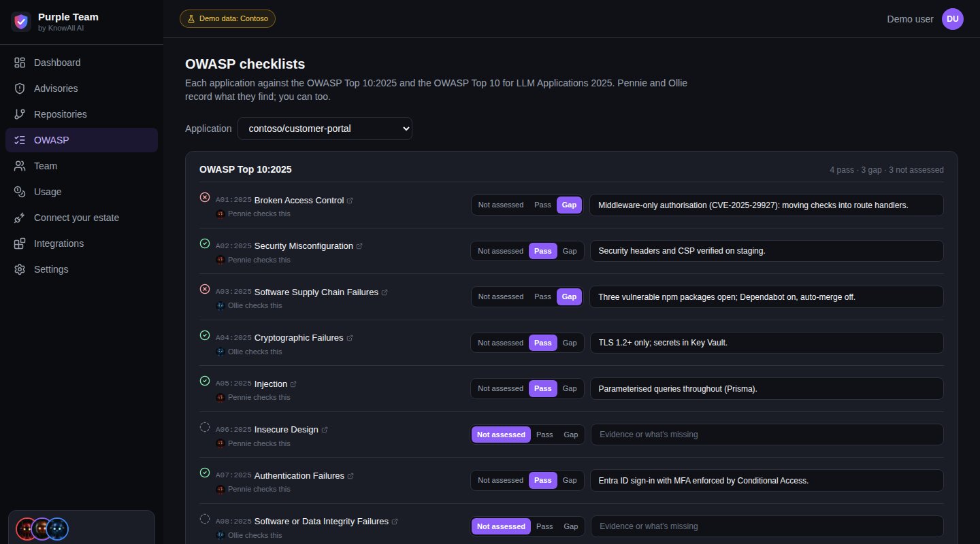Click the dashed status circle for Insecure Design
This screenshot has height=544, width=980.
pos(205,427)
